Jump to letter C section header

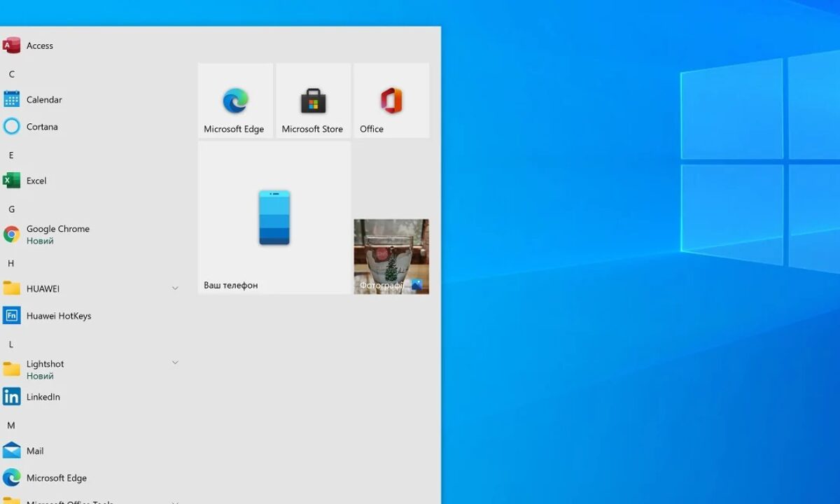pos(11,74)
